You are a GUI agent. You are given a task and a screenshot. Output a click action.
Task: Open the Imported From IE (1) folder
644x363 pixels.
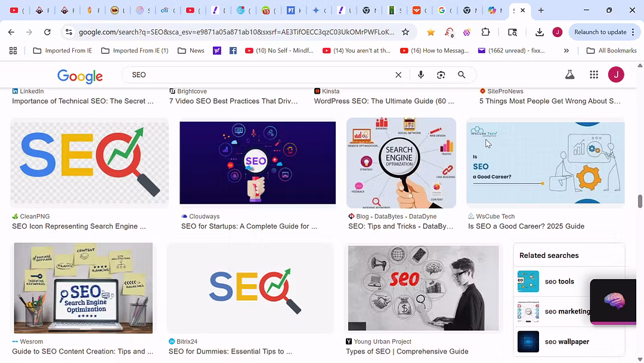click(135, 51)
